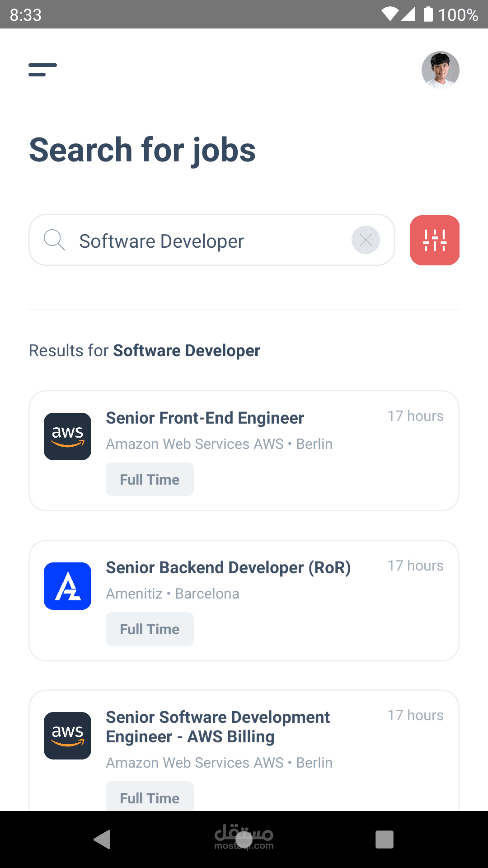The image size is (488, 868).
Task: Select Full Time tag on Backend Developer
Action: (150, 629)
